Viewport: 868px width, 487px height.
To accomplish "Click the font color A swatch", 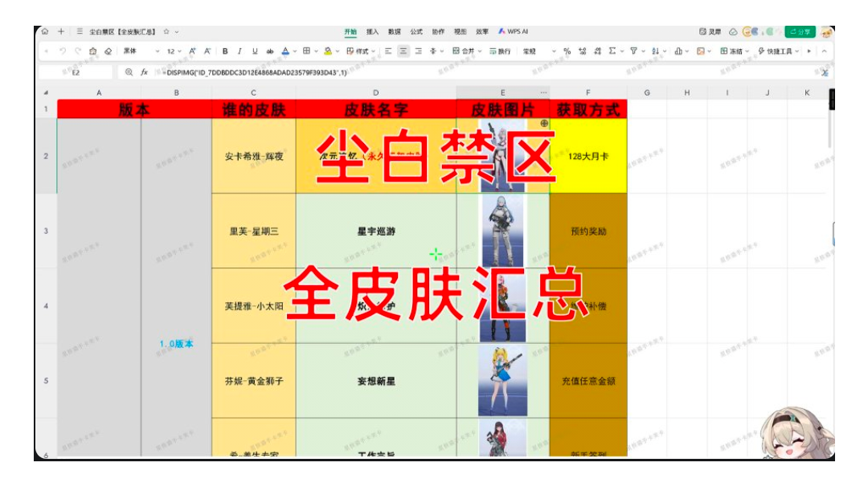I will click(285, 51).
